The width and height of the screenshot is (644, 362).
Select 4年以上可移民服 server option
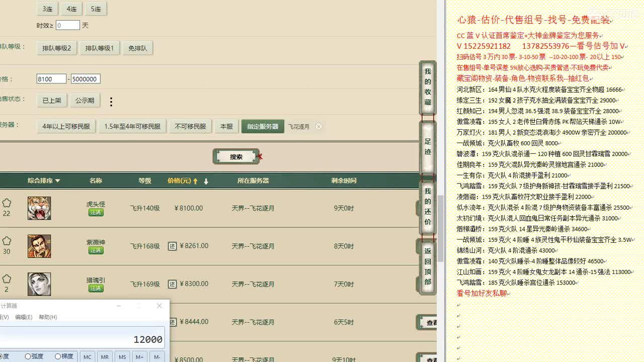(x=66, y=127)
